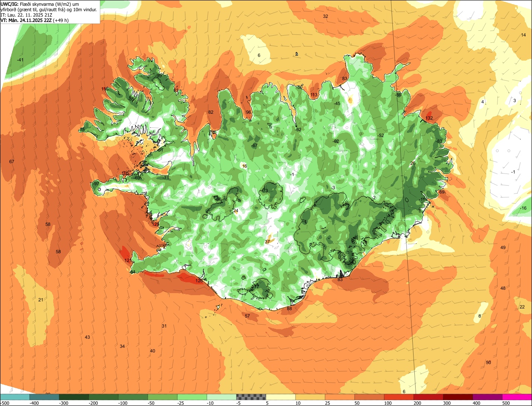Click the dark teal -400 to -300 swatch
Image resolution: width=532 pixels, height=406 pixels.
click(44, 397)
